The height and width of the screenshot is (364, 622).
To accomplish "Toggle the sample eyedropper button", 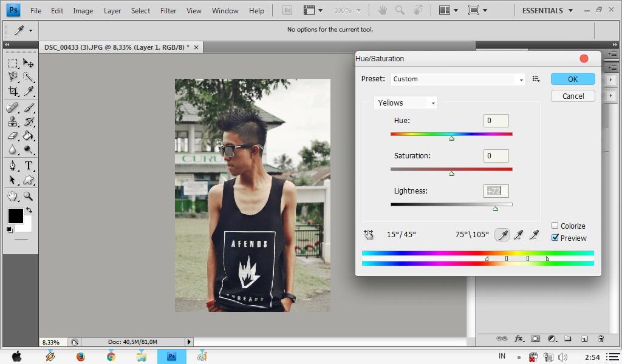I will [x=502, y=235].
